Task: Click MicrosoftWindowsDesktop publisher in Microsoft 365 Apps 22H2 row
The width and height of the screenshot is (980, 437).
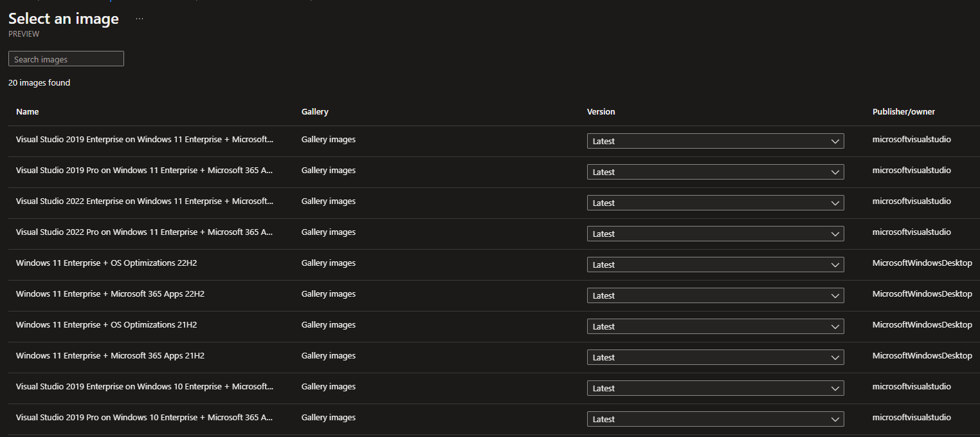Action: click(922, 293)
